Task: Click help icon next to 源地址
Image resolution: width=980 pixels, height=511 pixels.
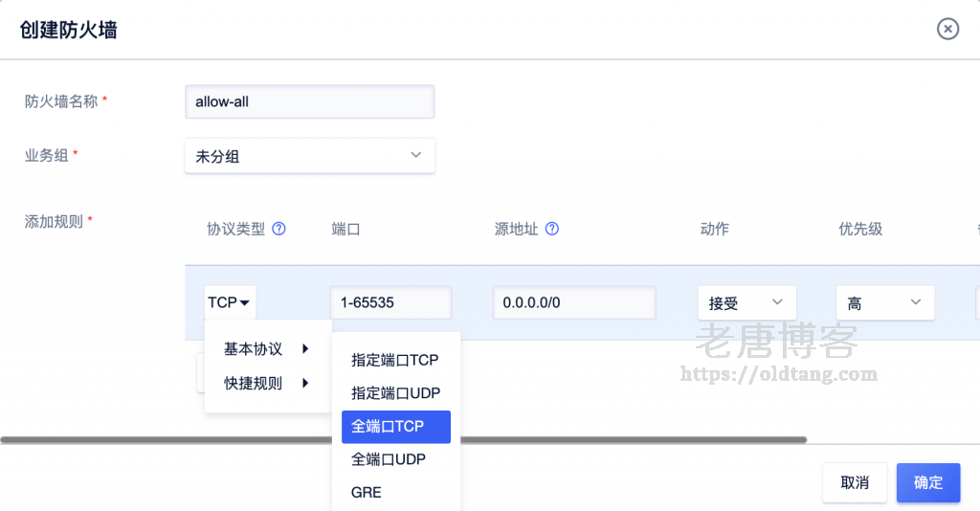Action: point(552,229)
